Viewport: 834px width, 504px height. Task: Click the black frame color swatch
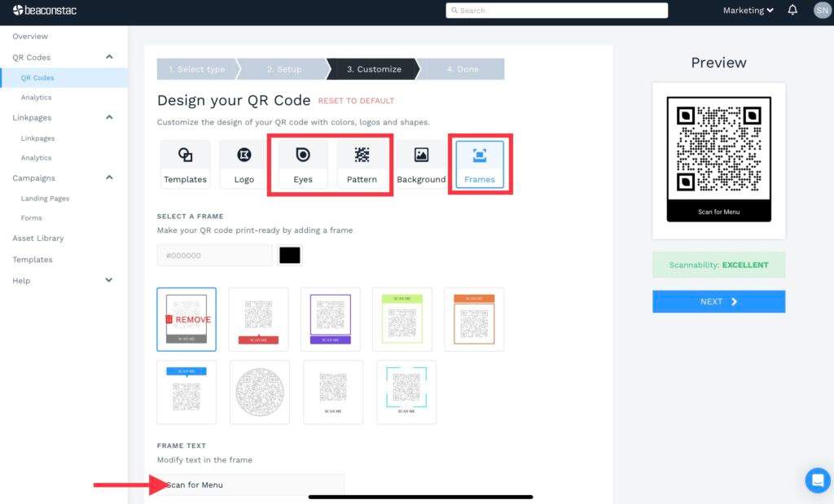tap(289, 255)
